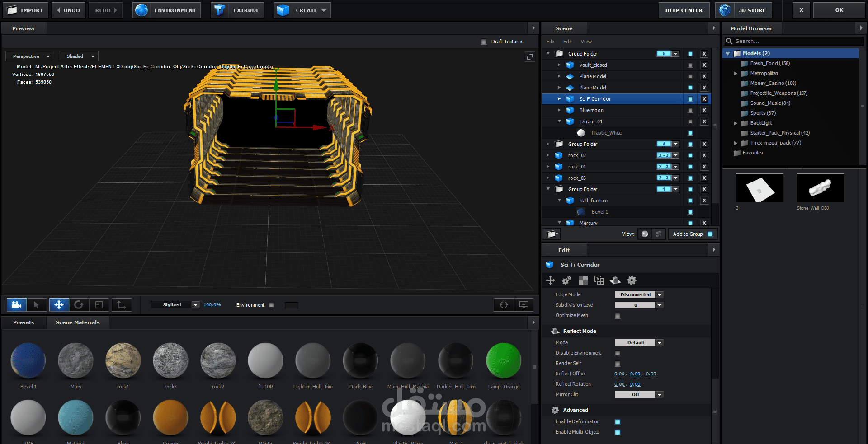Toggle the Optimize Mesh checkbox
The image size is (868, 444).
[x=618, y=316]
